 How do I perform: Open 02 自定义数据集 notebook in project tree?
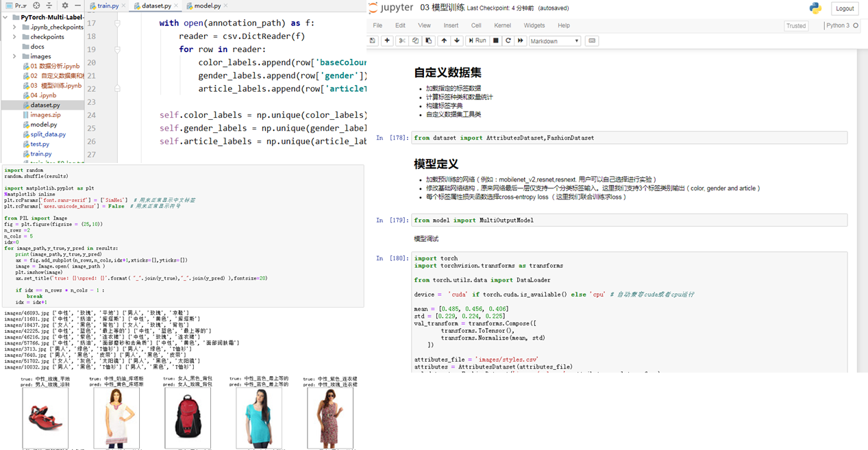[x=53, y=76]
